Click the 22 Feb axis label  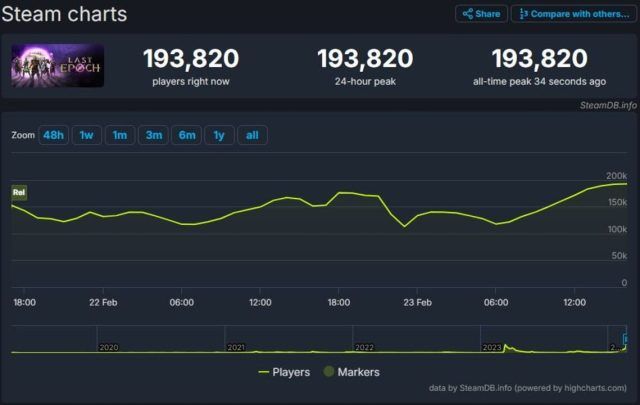click(103, 303)
